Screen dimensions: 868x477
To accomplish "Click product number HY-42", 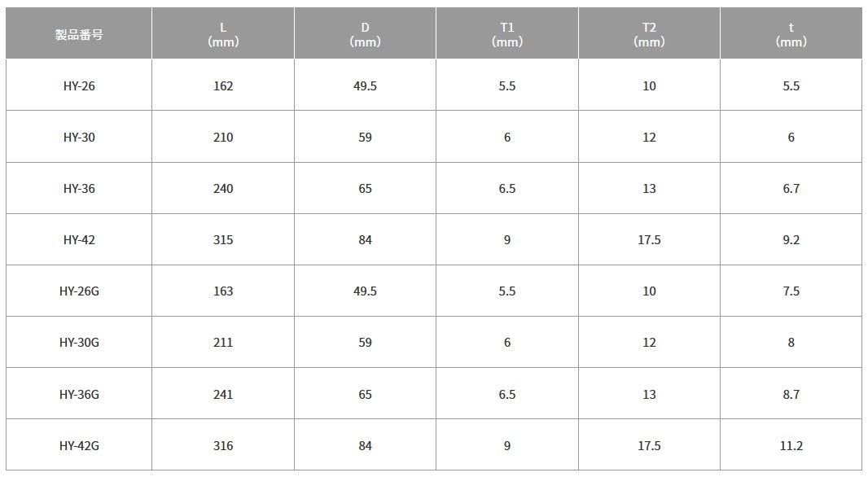I will pos(79,239).
